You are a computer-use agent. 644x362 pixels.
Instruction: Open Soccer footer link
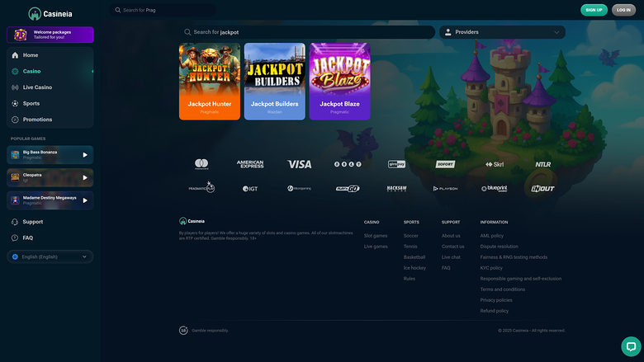410,236
